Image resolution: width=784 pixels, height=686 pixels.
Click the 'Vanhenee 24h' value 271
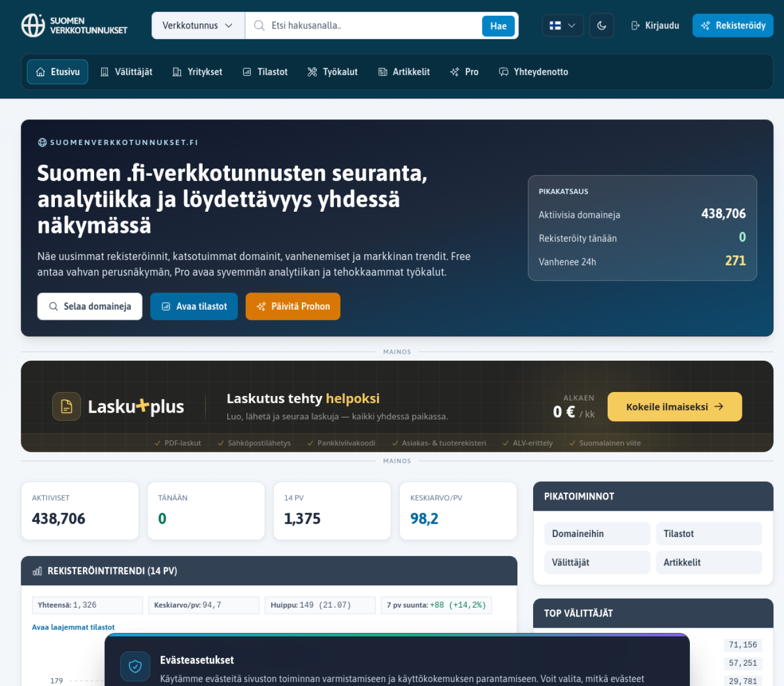point(735,261)
